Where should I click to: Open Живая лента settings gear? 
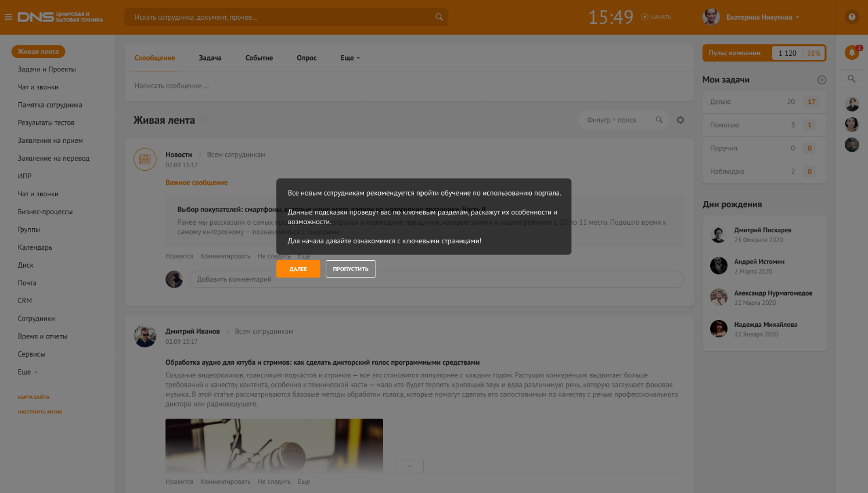[x=680, y=120]
